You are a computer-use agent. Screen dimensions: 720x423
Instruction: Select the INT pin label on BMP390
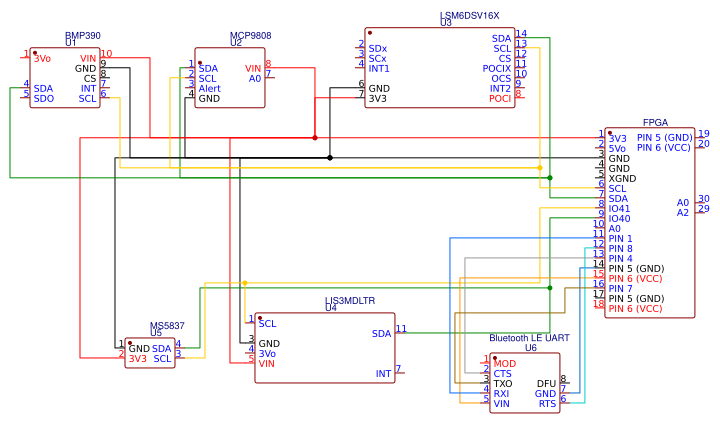click(89, 88)
